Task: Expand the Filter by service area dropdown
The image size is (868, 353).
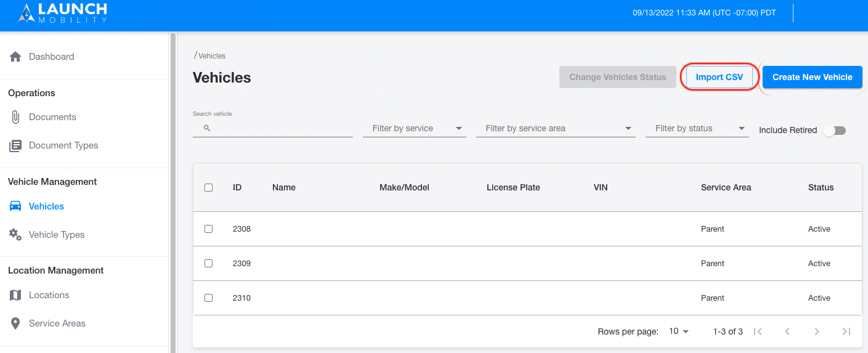Action: click(556, 129)
